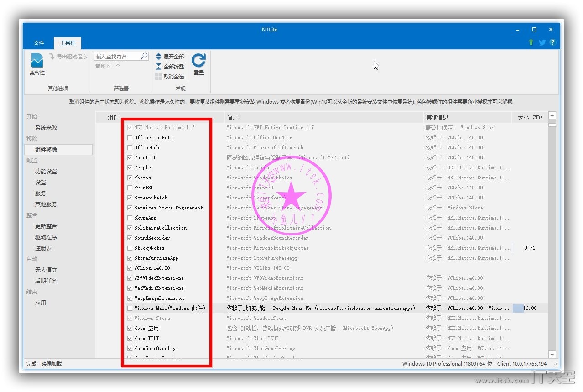Click the magnifier icon in the search box

click(x=144, y=56)
